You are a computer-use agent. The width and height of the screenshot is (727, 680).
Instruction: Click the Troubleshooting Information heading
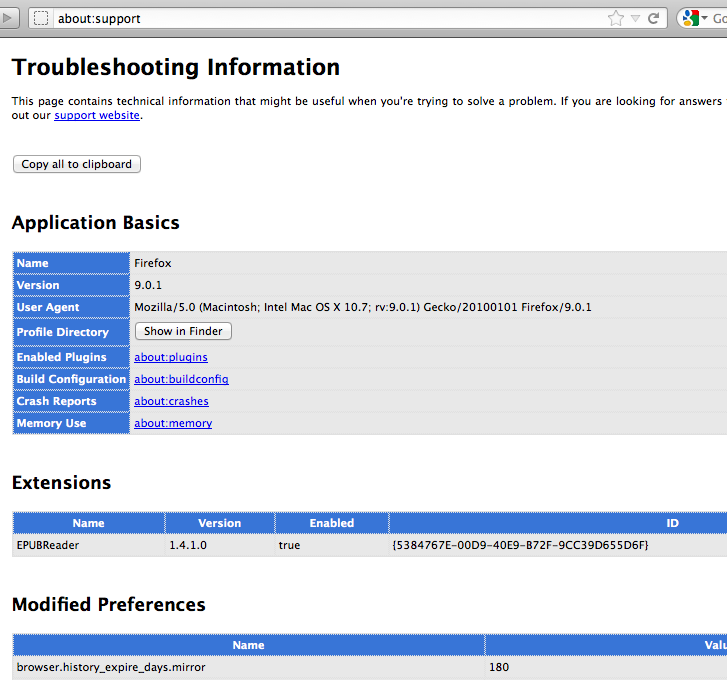(x=176, y=67)
